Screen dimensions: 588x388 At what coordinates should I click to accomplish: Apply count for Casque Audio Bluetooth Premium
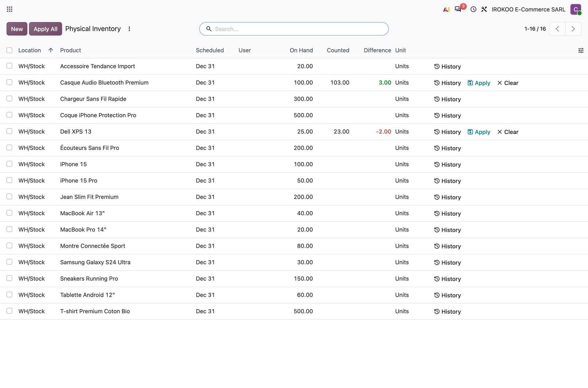pyautogui.click(x=479, y=83)
